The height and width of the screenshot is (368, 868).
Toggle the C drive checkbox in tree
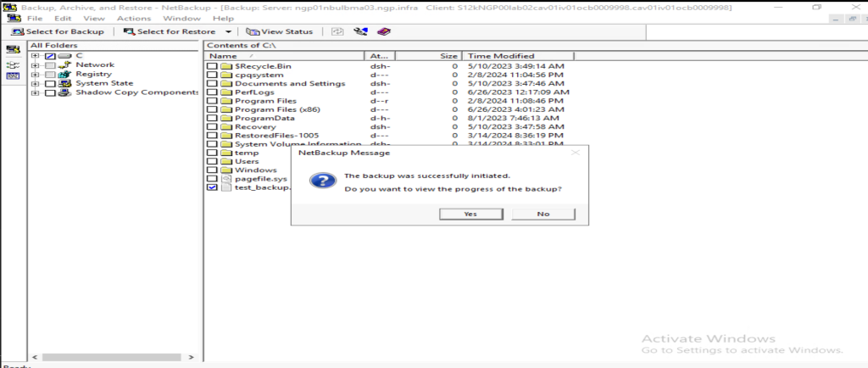50,57
